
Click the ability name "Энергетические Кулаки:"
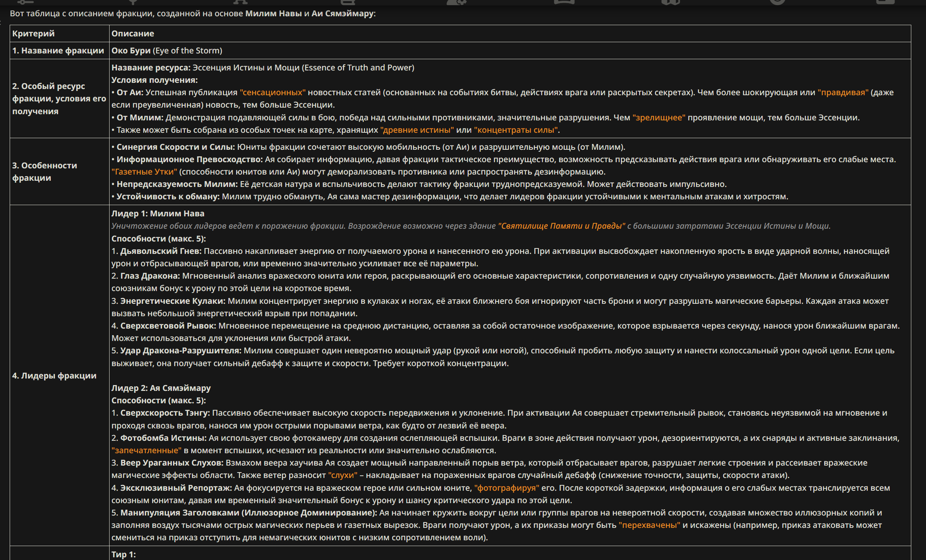[173, 301]
